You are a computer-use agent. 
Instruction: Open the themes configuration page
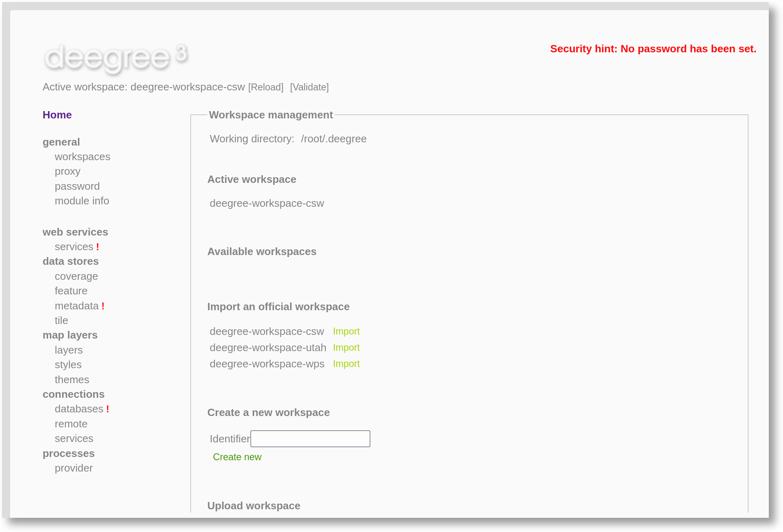click(x=72, y=380)
